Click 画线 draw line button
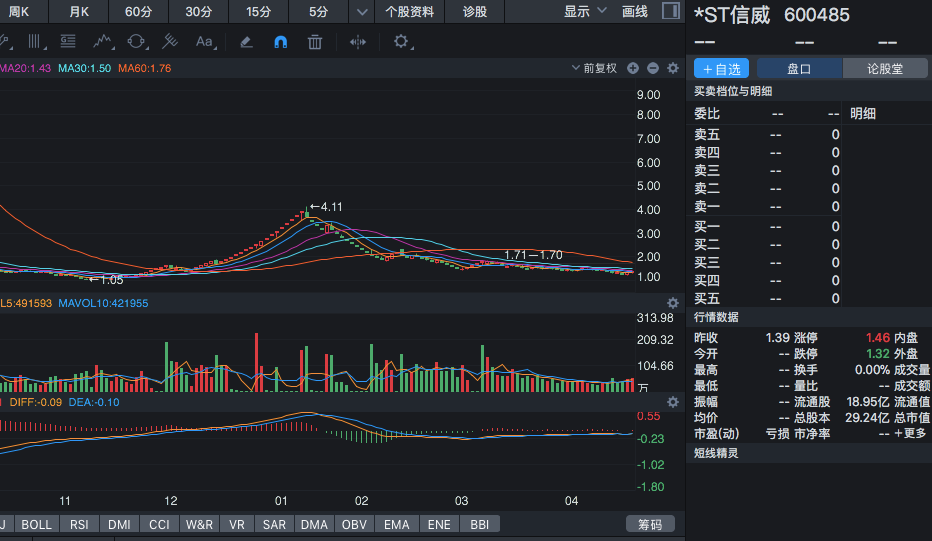This screenshot has width=932, height=541. click(x=634, y=11)
